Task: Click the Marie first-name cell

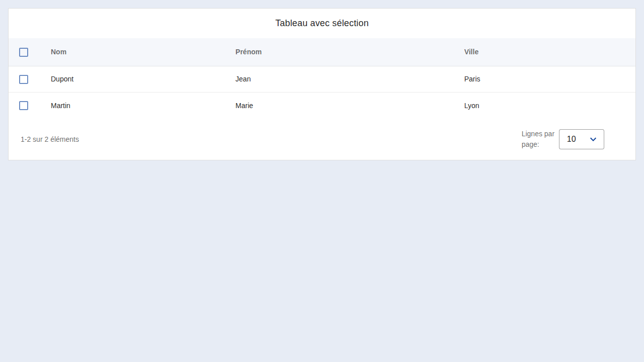Action: click(x=245, y=106)
